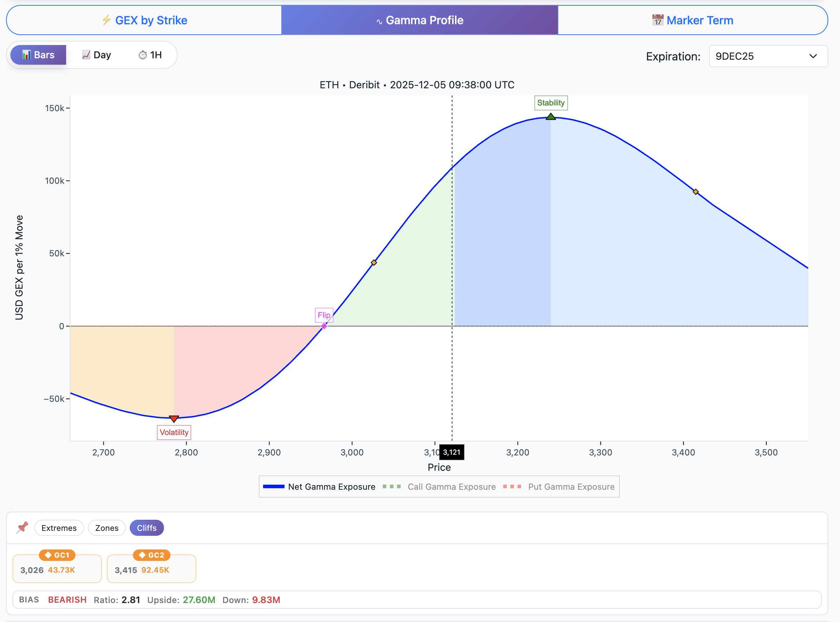Click the lightning icon on GEX by Strike tab
The image size is (840, 622).
(x=107, y=20)
